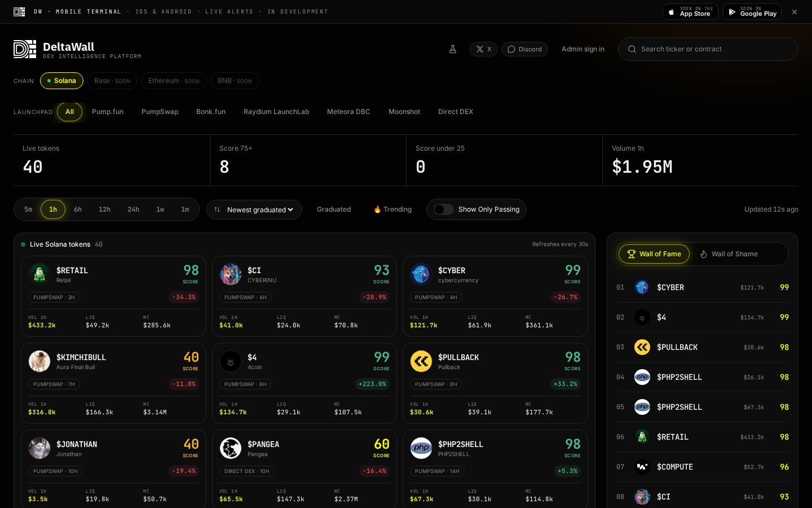812x508 pixels.
Task: Click the $RETAIL token avatar in live list
Action: coord(39,274)
